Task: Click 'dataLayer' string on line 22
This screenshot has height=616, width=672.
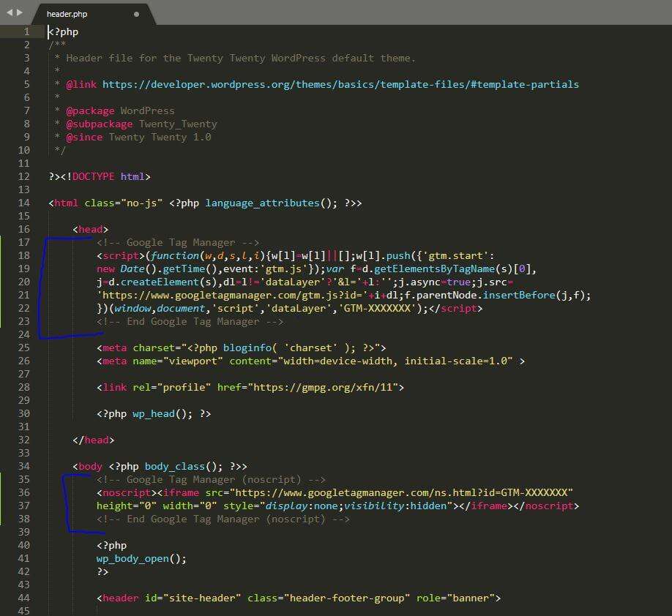Action: coord(298,309)
